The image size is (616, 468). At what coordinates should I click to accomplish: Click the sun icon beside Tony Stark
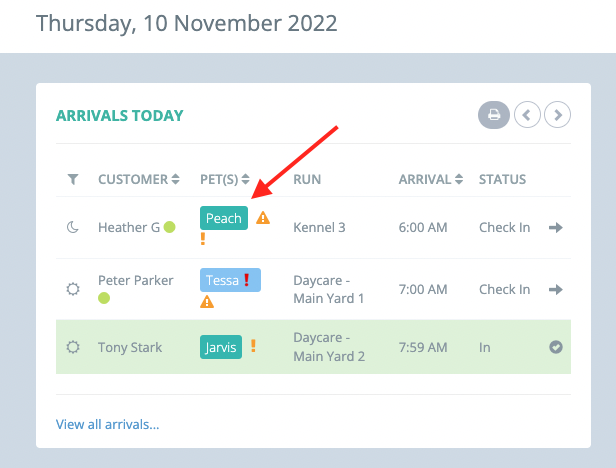coord(72,348)
